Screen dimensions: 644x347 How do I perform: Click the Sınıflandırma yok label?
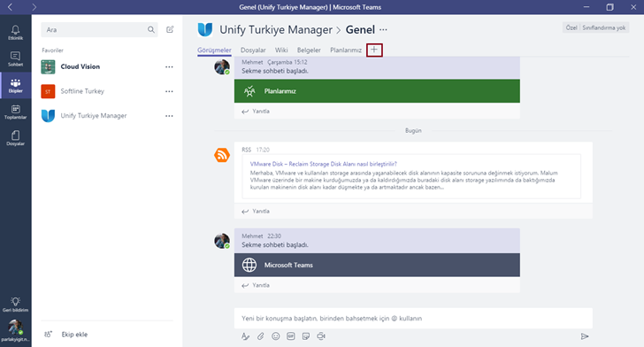(x=603, y=27)
